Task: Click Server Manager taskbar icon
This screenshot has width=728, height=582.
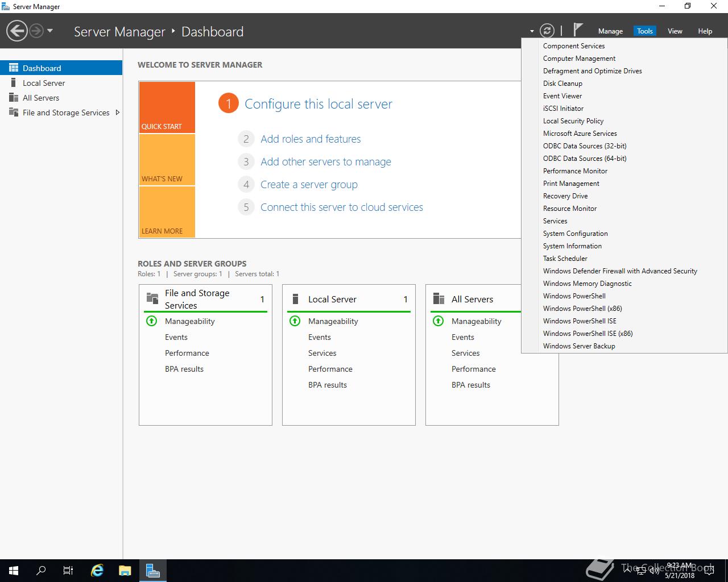Action: tap(152, 571)
